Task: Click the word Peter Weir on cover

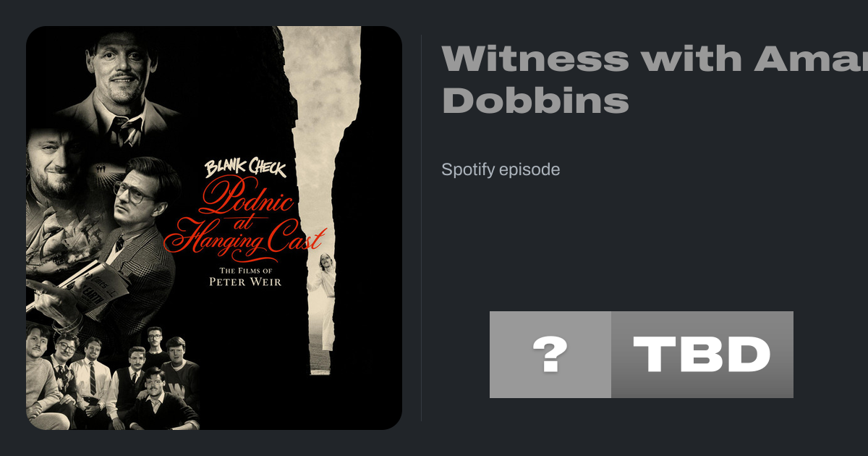Action: pos(245,282)
